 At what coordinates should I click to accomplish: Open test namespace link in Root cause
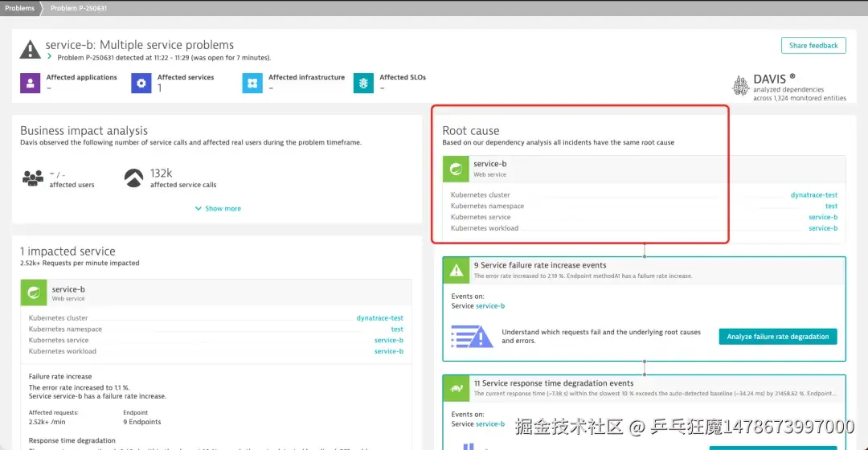click(832, 206)
